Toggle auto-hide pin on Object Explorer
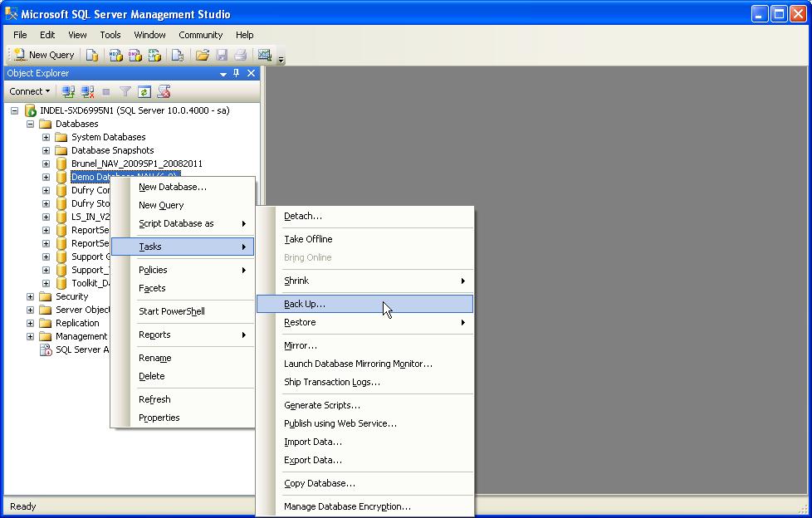 click(x=235, y=73)
